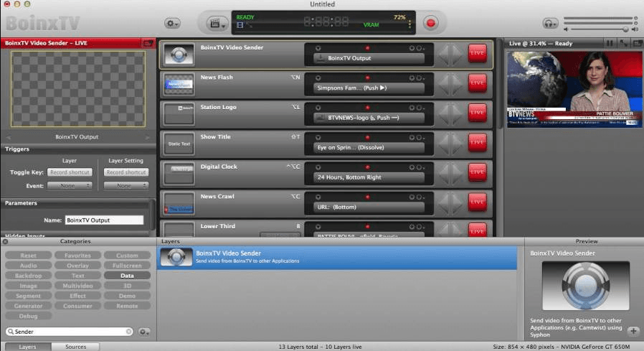Viewport: 644px width, 351px height.
Task: Detach the Live preview window icon
Action: [x=638, y=43]
